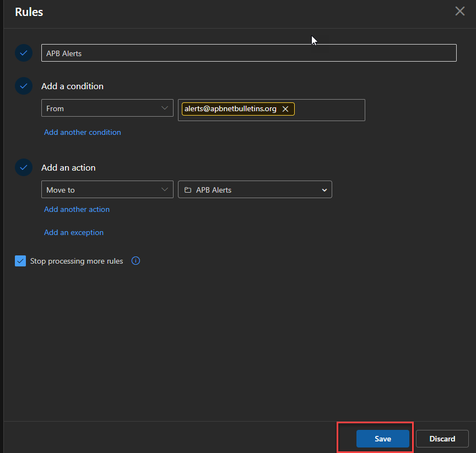Click the checkmark circle beside Add an action
Screen dimensions: 476x453
point(24,167)
